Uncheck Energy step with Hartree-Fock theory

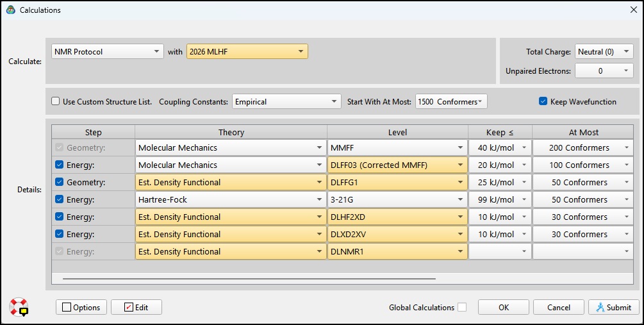coord(59,199)
